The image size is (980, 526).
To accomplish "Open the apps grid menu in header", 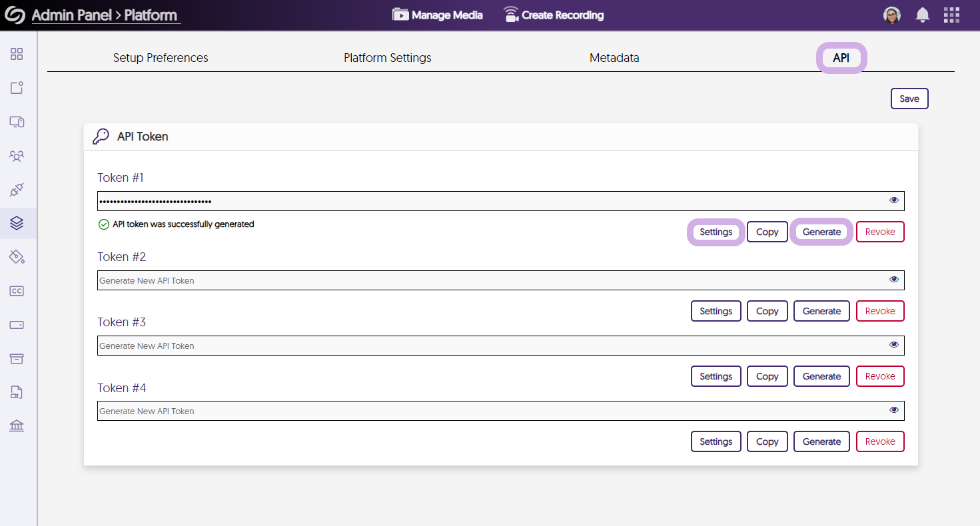I will 951,15.
